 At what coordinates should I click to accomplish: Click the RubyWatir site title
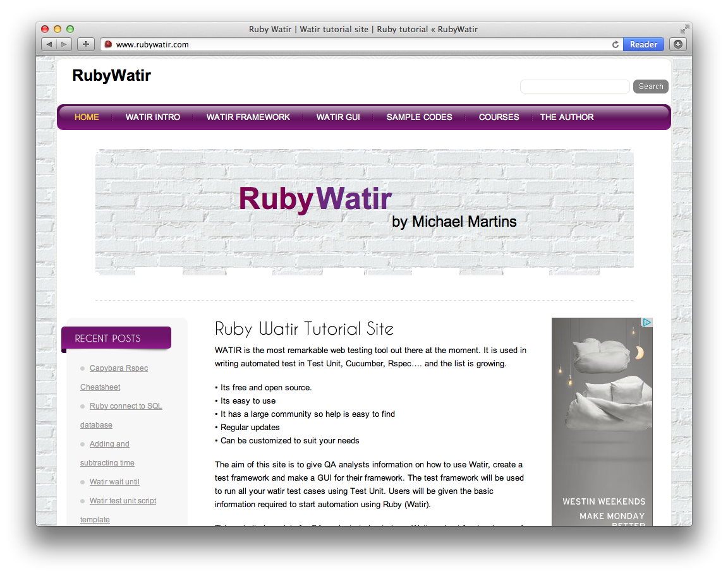click(111, 75)
